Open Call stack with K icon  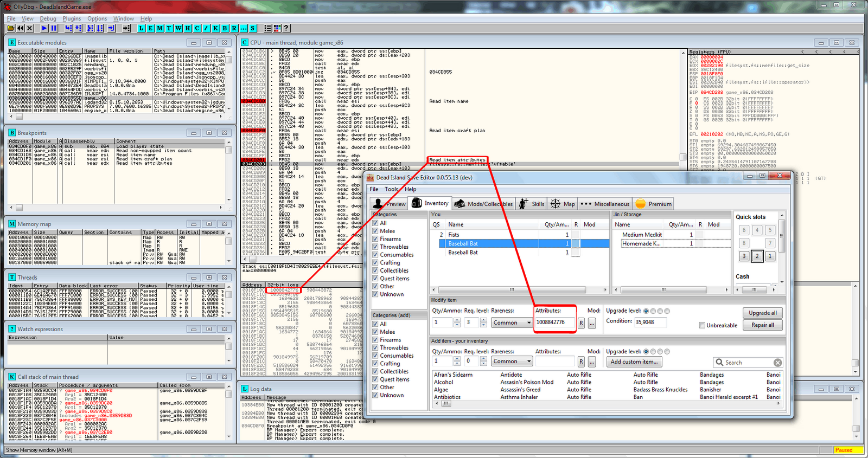coord(215,28)
